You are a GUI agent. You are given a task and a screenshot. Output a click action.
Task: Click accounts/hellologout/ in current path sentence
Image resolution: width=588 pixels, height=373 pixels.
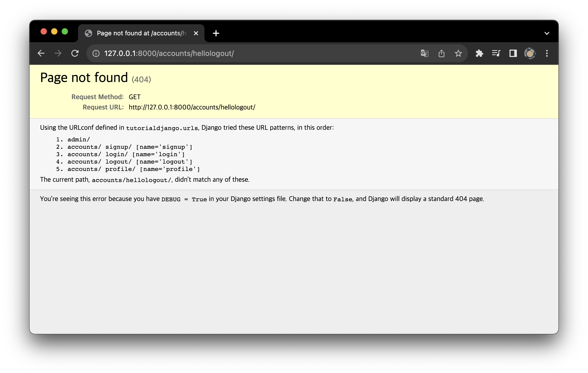(131, 180)
